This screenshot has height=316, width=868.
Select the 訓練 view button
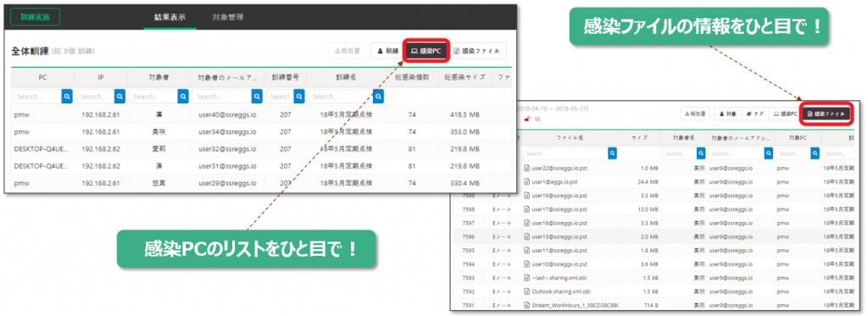tap(387, 51)
